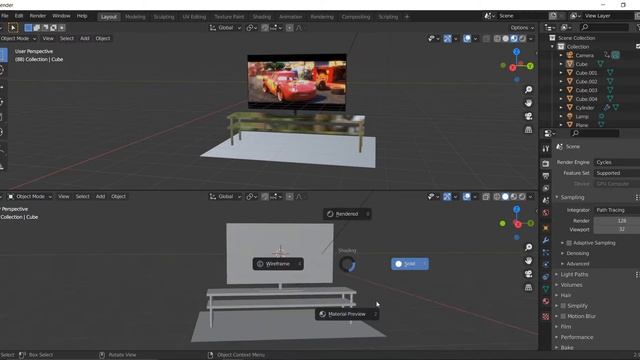Screen dimensions: 640x360
Task: Zoom the top viewport with magnifier icon
Action: click(529, 90)
